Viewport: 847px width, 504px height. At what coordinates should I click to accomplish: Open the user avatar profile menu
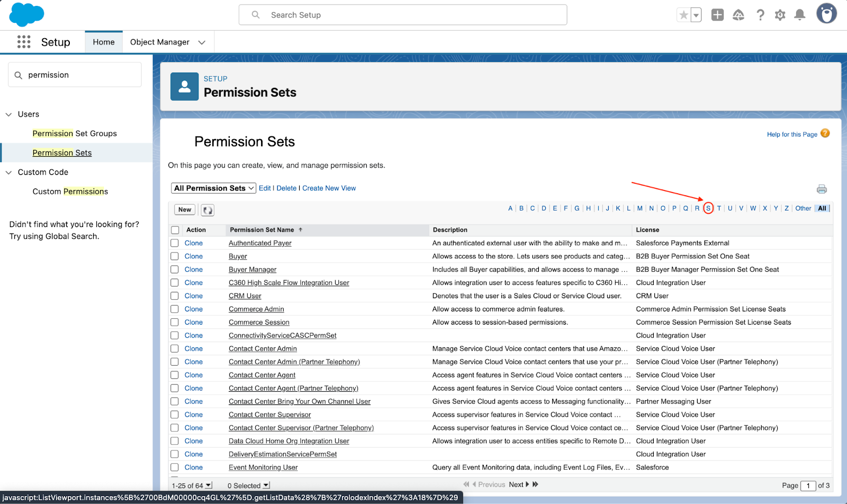[826, 14]
